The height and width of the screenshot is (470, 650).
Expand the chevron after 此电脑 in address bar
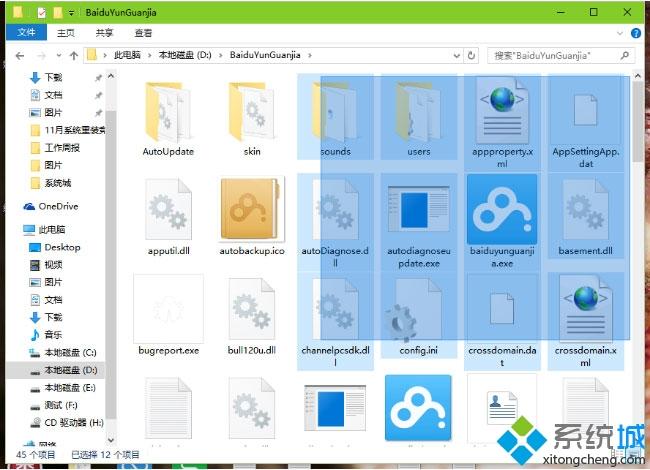(x=150, y=55)
